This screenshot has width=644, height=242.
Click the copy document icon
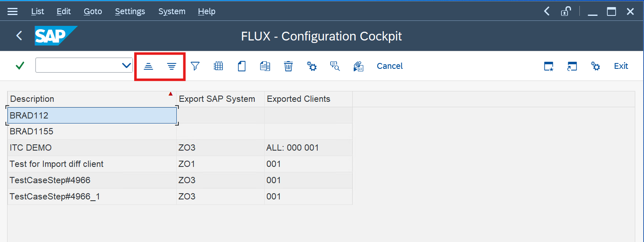pyautogui.click(x=265, y=66)
